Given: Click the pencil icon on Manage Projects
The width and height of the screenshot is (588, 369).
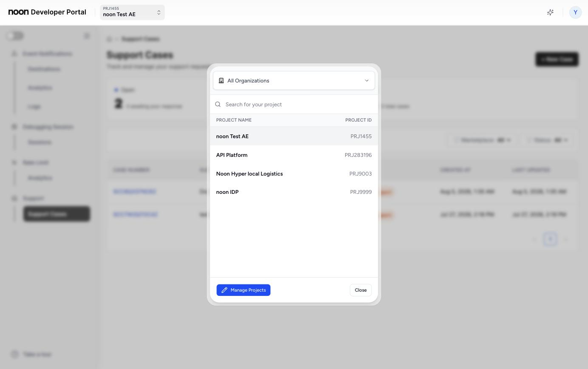Looking at the screenshot, I should [224, 290].
